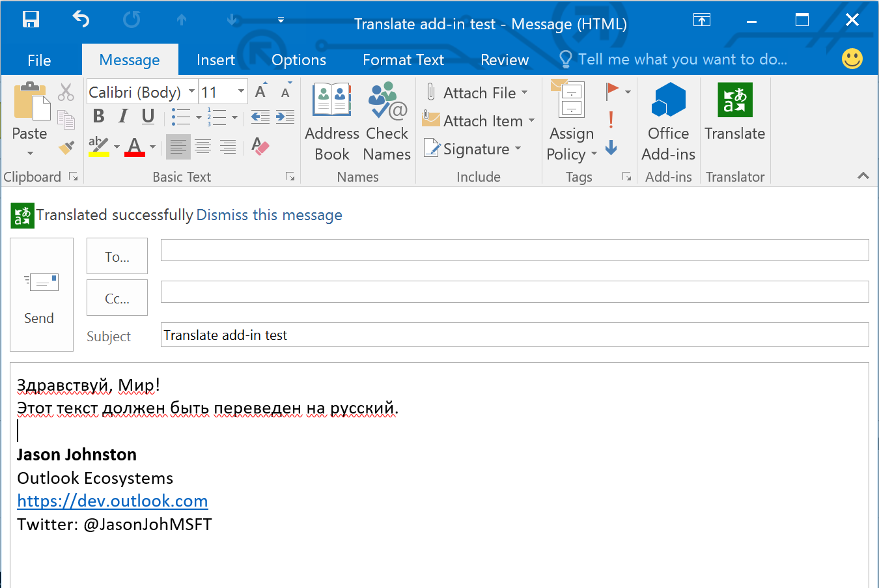879x588 pixels.
Task: Decrease paragraph indent
Action: pos(260,117)
